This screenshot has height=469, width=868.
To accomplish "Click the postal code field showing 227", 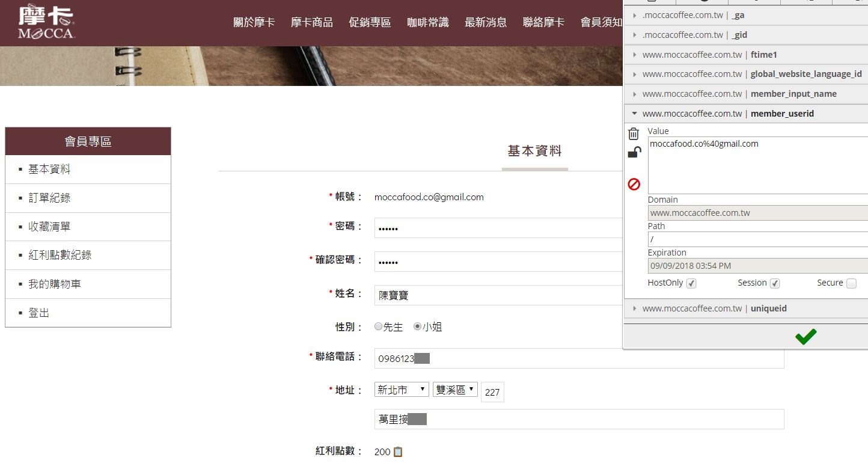I will point(492,392).
